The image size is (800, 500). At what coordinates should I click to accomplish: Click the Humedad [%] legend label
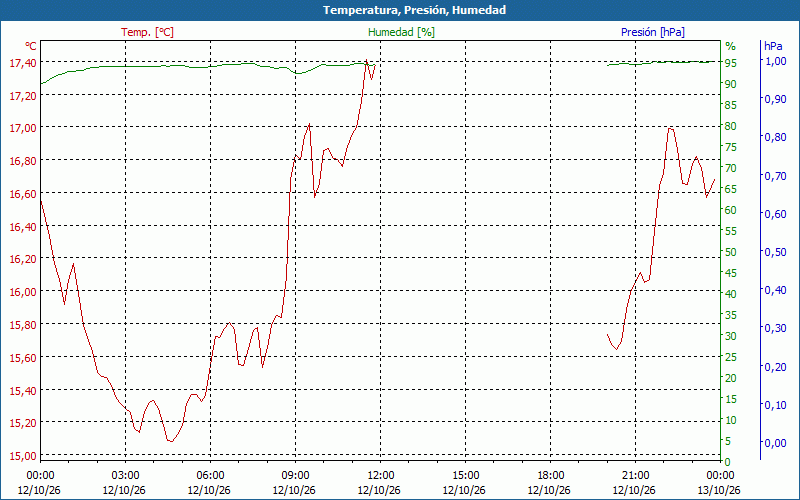(401, 32)
